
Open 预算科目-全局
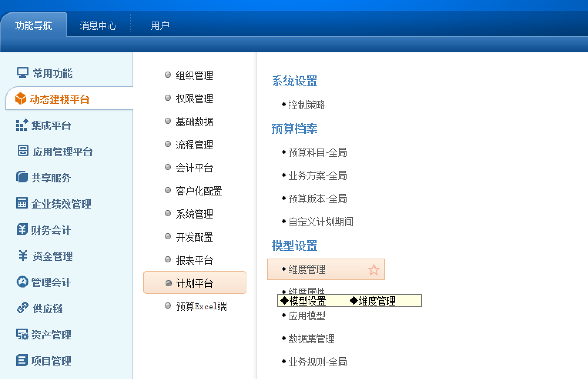point(318,152)
